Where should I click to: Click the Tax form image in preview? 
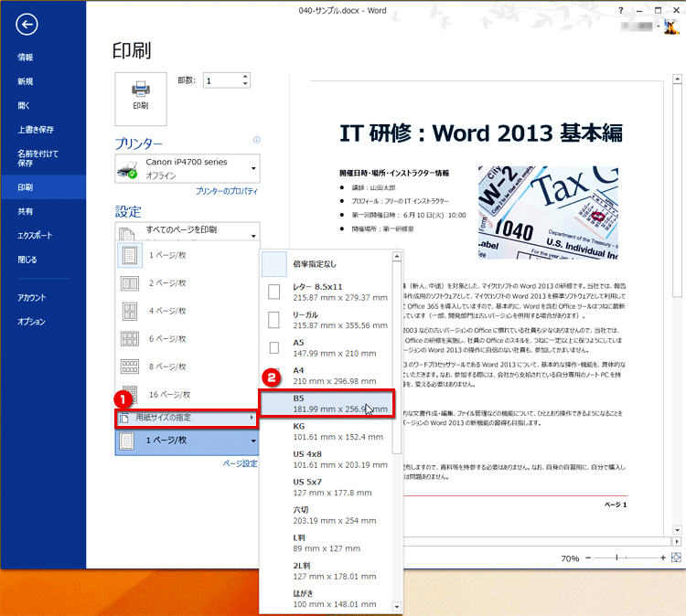tap(548, 212)
